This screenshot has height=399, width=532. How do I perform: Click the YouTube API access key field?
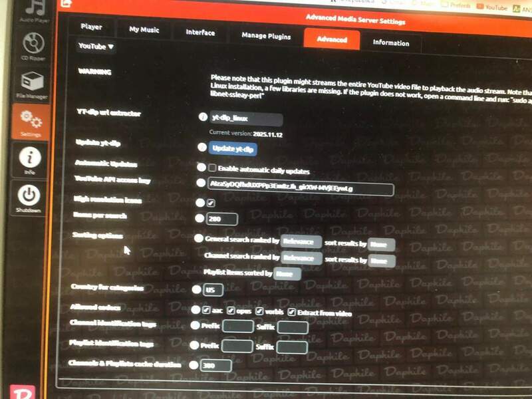tap(301, 186)
